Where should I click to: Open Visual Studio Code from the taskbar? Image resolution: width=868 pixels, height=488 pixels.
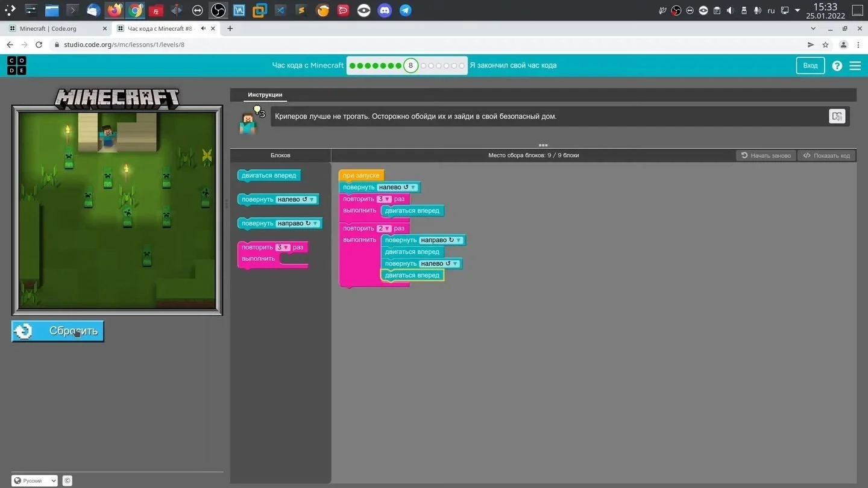pos(280,10)
